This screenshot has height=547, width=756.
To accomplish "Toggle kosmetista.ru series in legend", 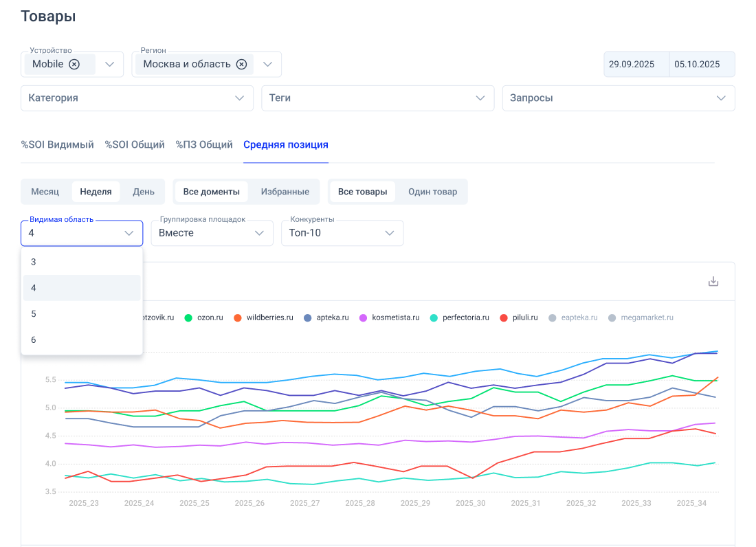I will coord(390,317).
